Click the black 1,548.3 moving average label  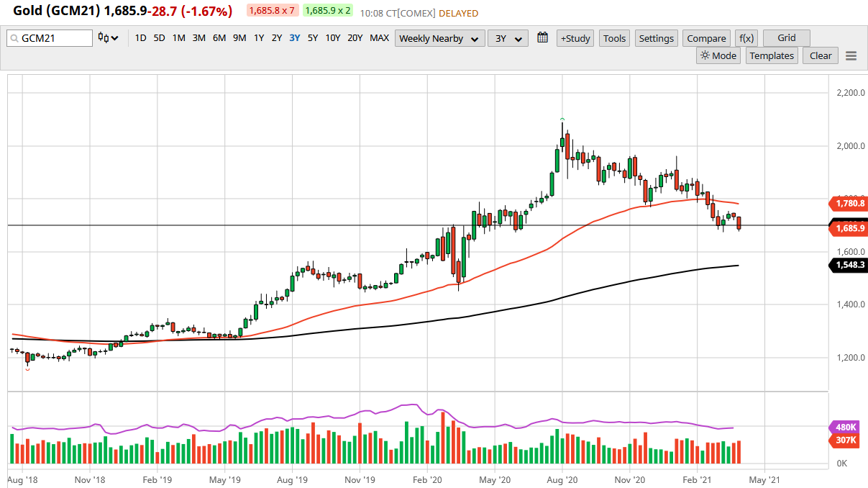click(x=850, y=265)
